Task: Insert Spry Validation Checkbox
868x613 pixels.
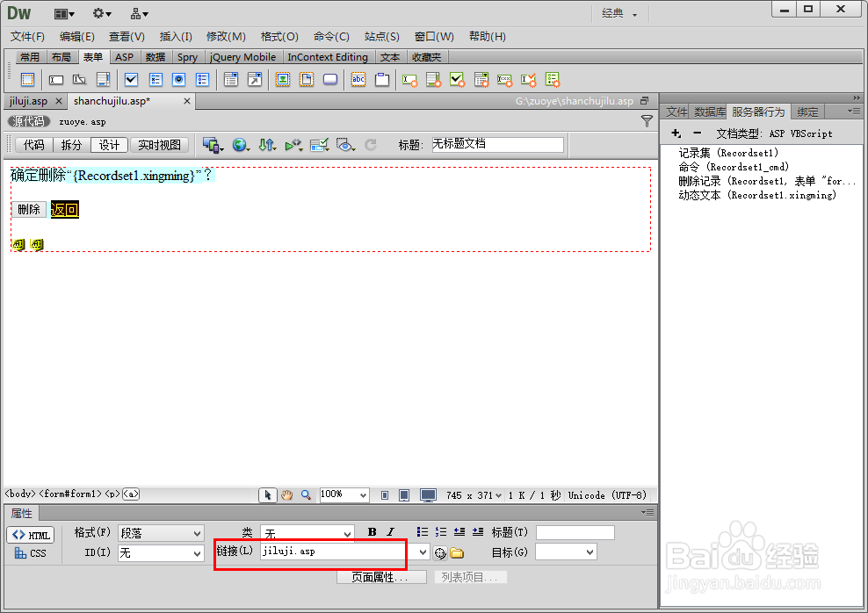Action: tap(457, 80)
